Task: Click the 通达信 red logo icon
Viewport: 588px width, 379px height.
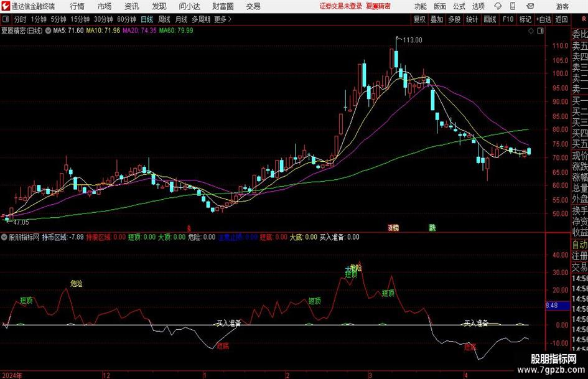Action: [x=6, y=6]
